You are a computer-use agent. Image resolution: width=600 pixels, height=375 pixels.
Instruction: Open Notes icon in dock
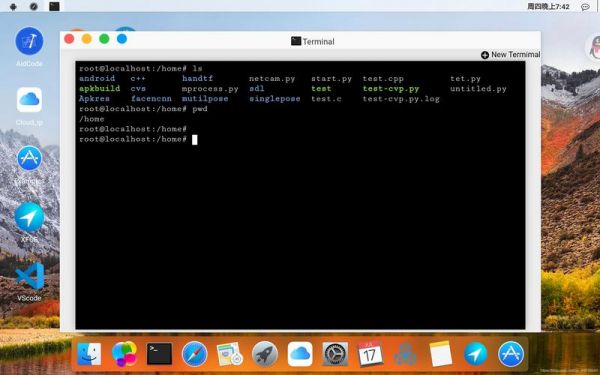click(x=440, y=354)
